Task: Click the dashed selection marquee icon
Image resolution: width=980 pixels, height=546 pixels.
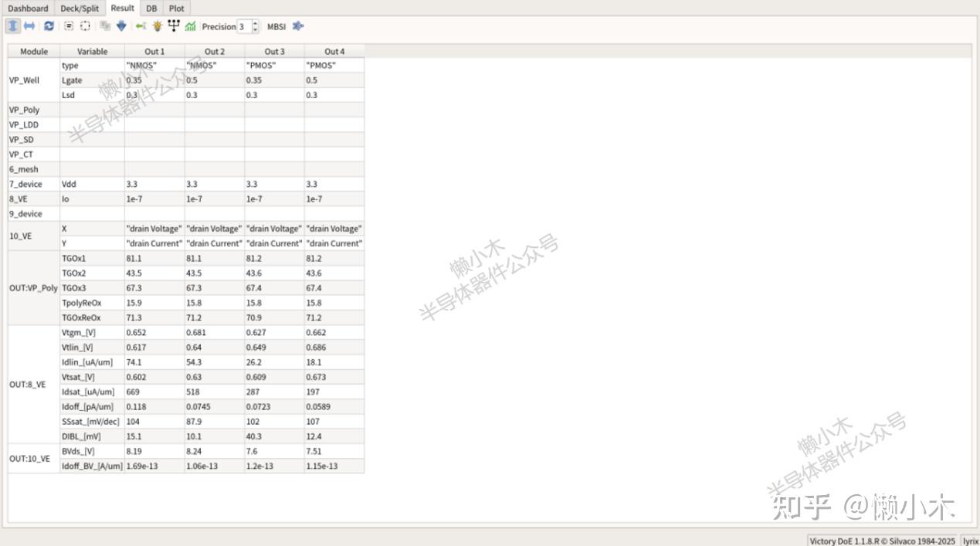Action: [86, 25]
